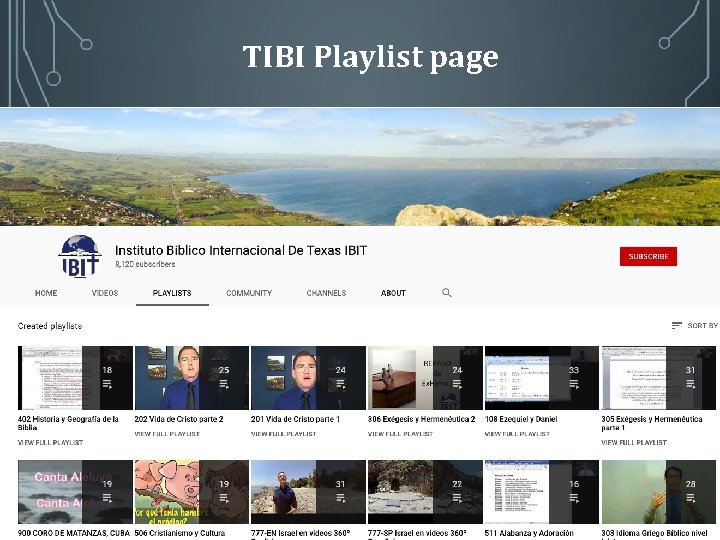Screen dimensions: 720x540
Task: Open 511 Alabanza y Adoración title
Action: (529, 533)
